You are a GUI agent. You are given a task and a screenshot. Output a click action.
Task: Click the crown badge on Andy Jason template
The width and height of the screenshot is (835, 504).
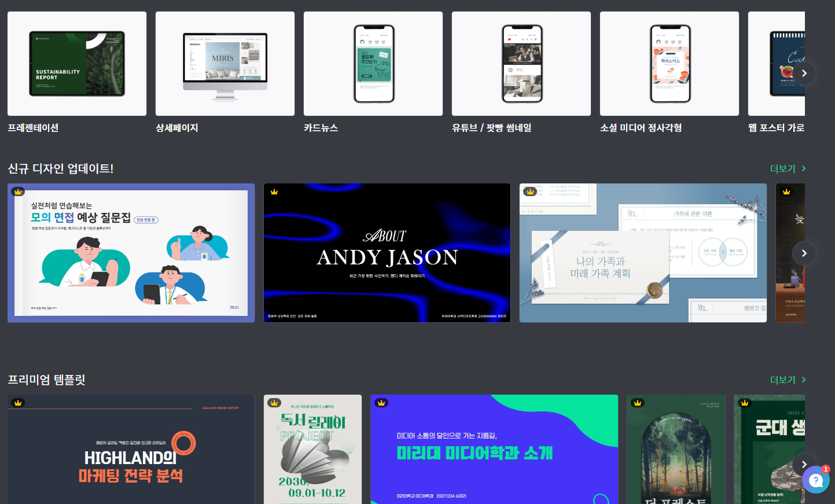tap(274, 192)
